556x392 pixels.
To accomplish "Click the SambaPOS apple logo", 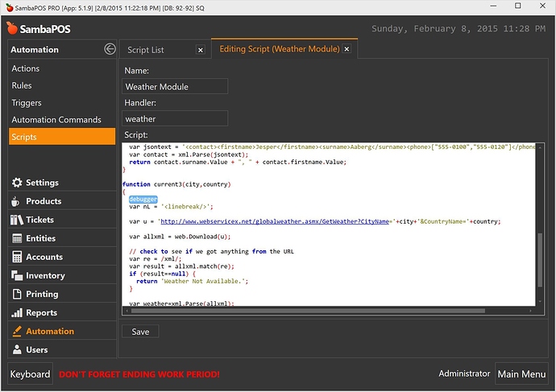I will pos(12,28).
